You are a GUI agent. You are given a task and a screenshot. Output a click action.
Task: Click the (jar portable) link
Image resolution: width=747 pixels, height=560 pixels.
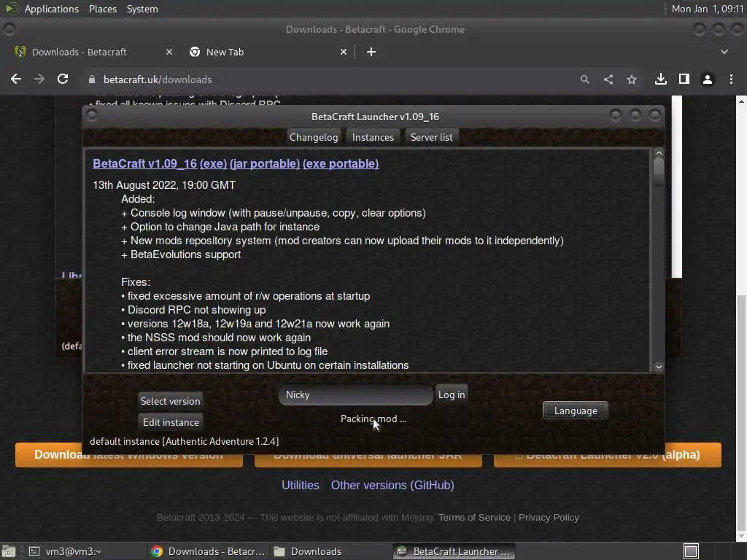pyautogui.click(x=265, y=163)
